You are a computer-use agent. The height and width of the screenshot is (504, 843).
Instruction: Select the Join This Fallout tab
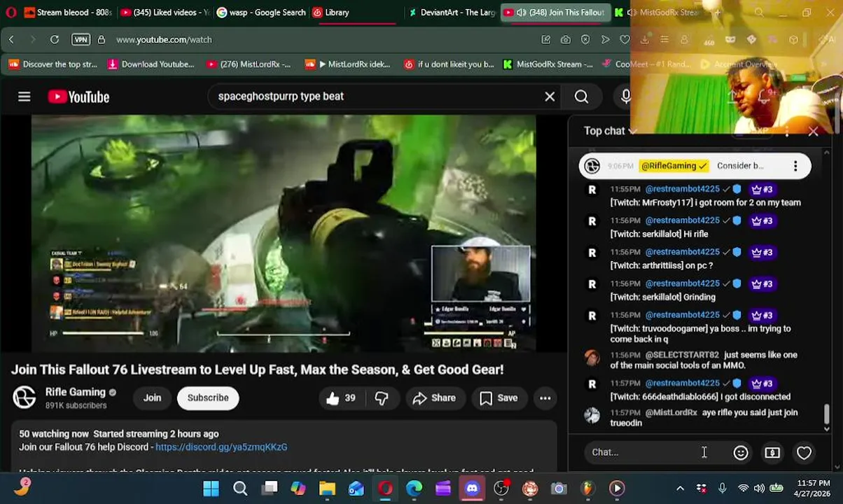point(554,13)
